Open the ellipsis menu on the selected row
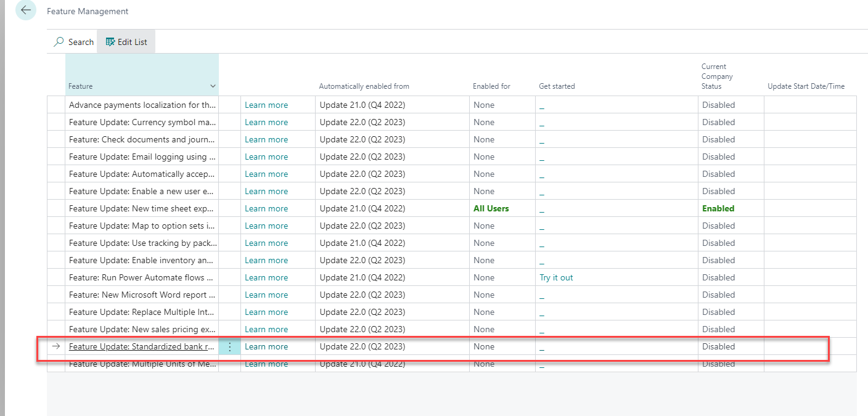This screenshot has width=868, height=416. [x=229, y=346]
